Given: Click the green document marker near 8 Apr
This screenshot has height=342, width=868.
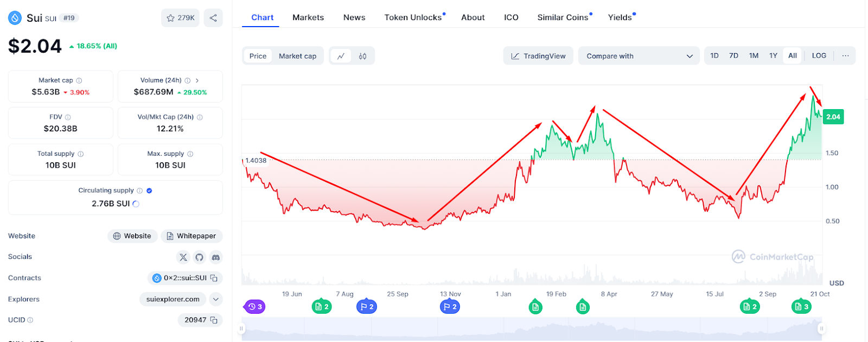Looking at the screenshot, I should tap(583, 307).
